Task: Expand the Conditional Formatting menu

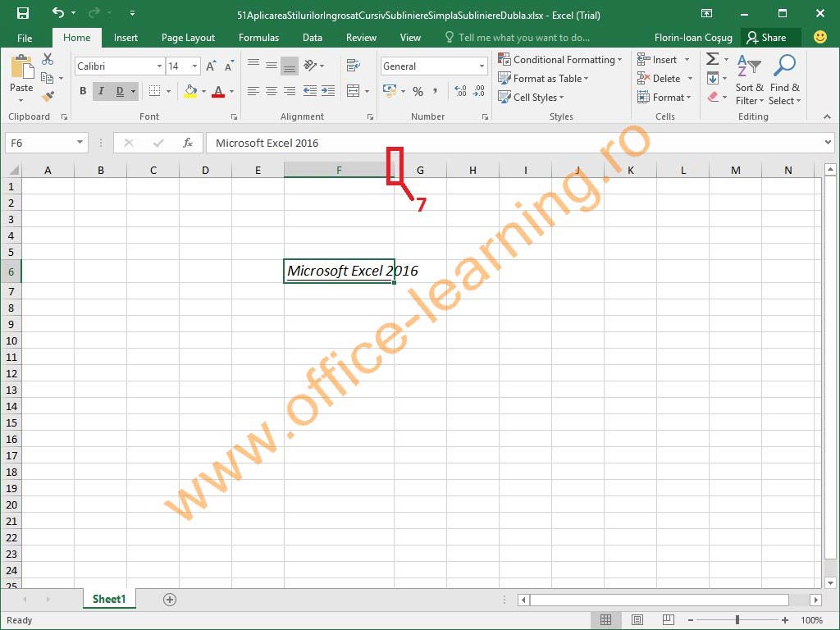Action: [559, 59]
